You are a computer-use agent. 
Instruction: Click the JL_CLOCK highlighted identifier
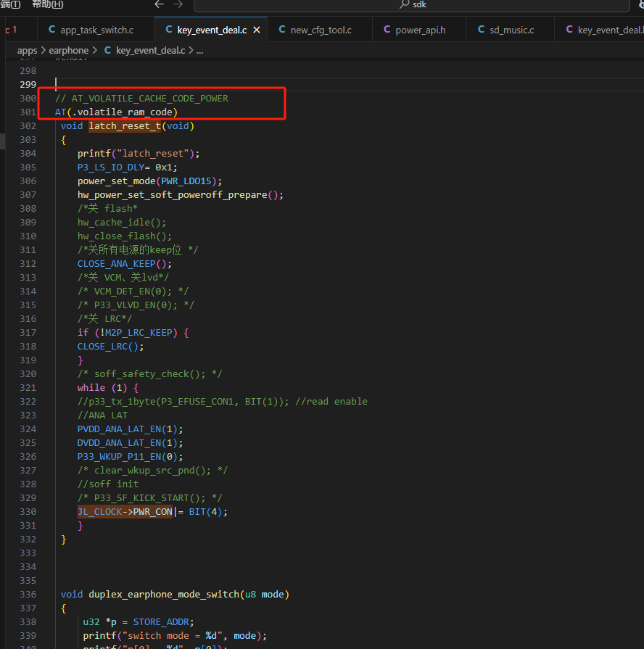coord(100,512)
